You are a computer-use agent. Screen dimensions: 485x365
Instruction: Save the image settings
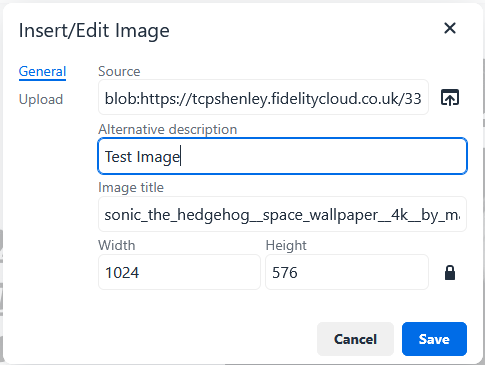434,339
